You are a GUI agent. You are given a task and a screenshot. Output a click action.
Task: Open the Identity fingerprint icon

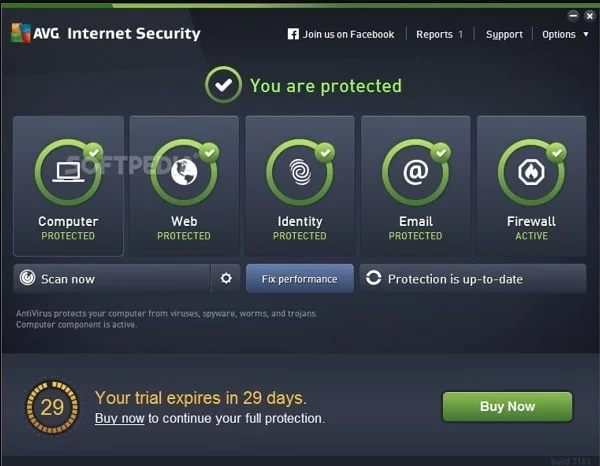(300, 172)
